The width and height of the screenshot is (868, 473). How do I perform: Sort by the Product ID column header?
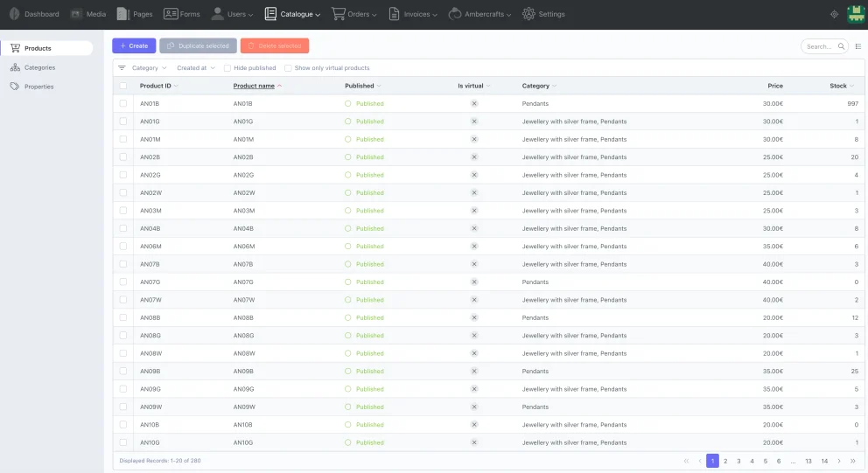pos(159,86)
